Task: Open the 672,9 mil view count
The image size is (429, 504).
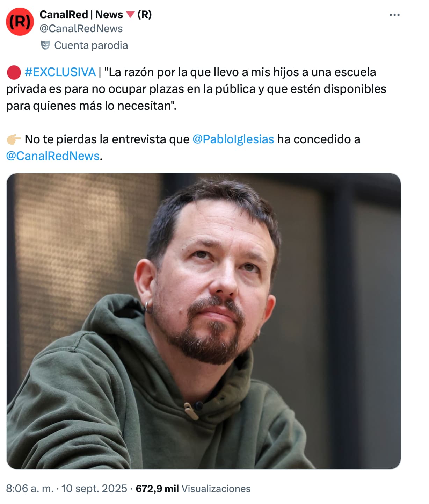Action: (157, 489)
